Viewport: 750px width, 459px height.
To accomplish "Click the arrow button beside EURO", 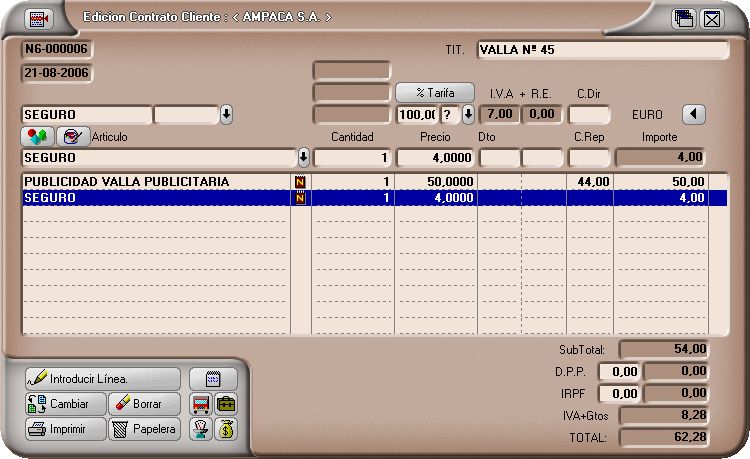I will point(695,114).
